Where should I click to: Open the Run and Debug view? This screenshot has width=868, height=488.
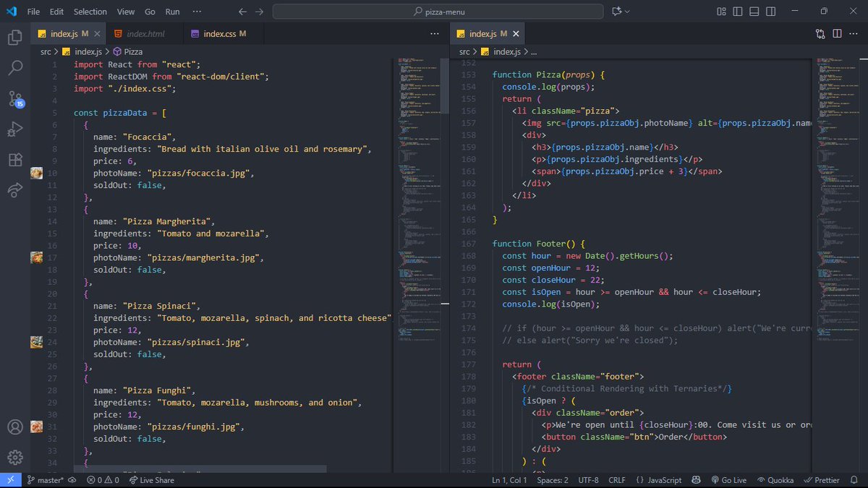(x=14, y=129)
